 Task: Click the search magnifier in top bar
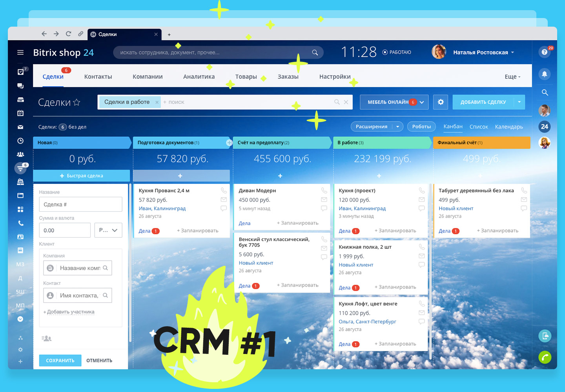[315, 53]
